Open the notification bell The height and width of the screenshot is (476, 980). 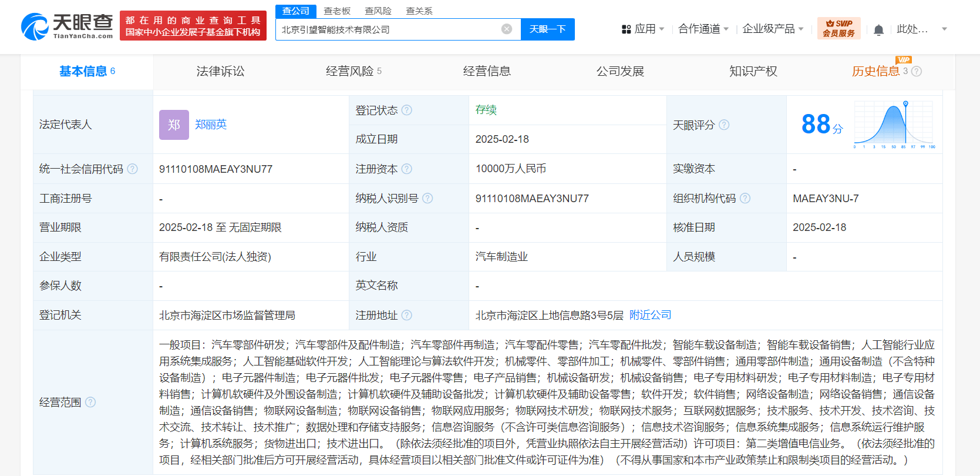[x=878, y=29]
